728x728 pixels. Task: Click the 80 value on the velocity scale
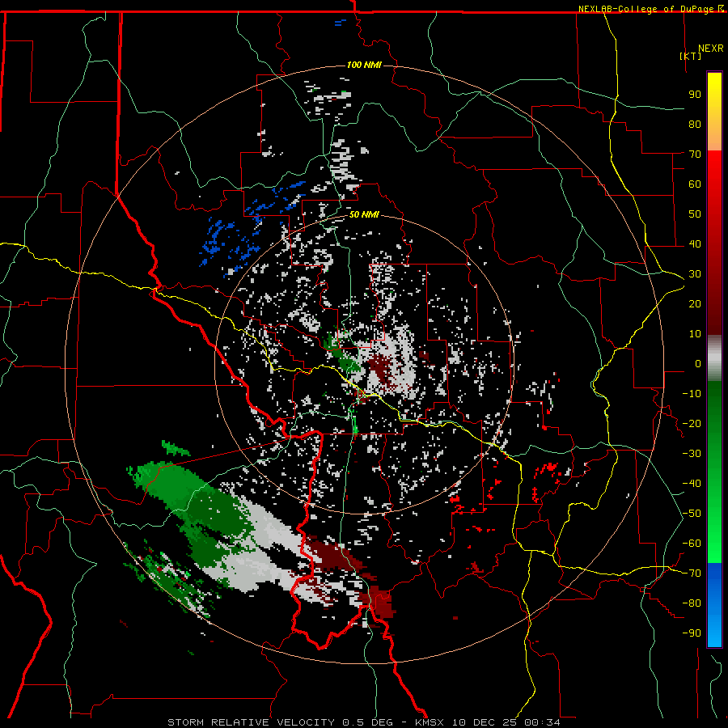[695, 124]
